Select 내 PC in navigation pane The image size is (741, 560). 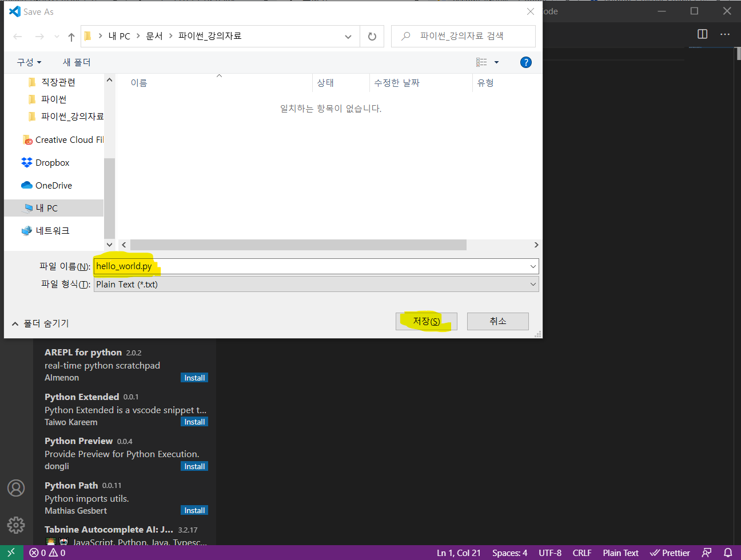(x=54, y=208)
